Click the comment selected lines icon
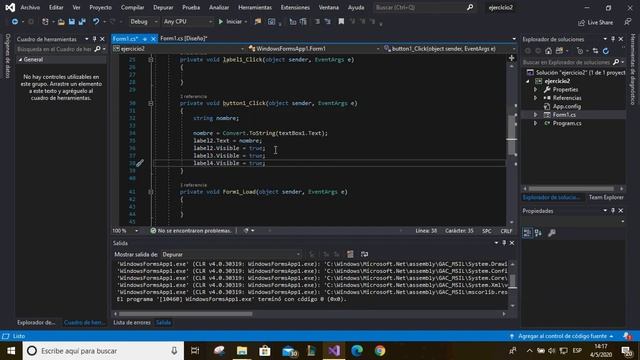The image size is (640, 360). coord(317,22)
